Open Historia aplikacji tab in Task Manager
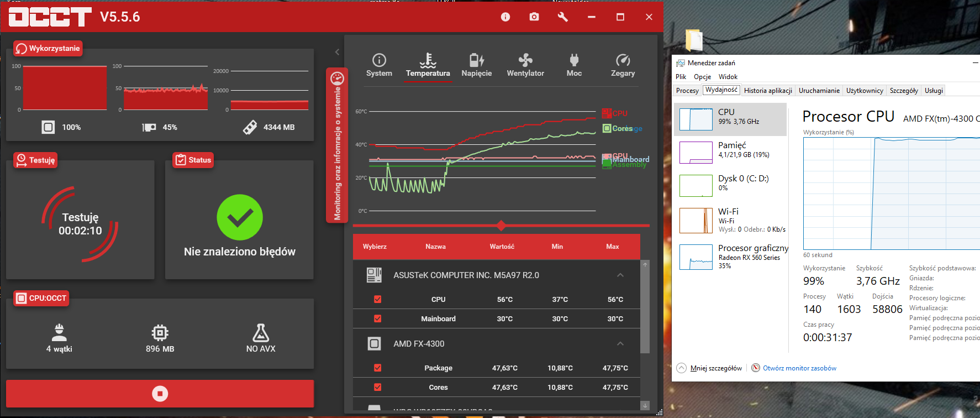The image size is (980, 418). 768,90
